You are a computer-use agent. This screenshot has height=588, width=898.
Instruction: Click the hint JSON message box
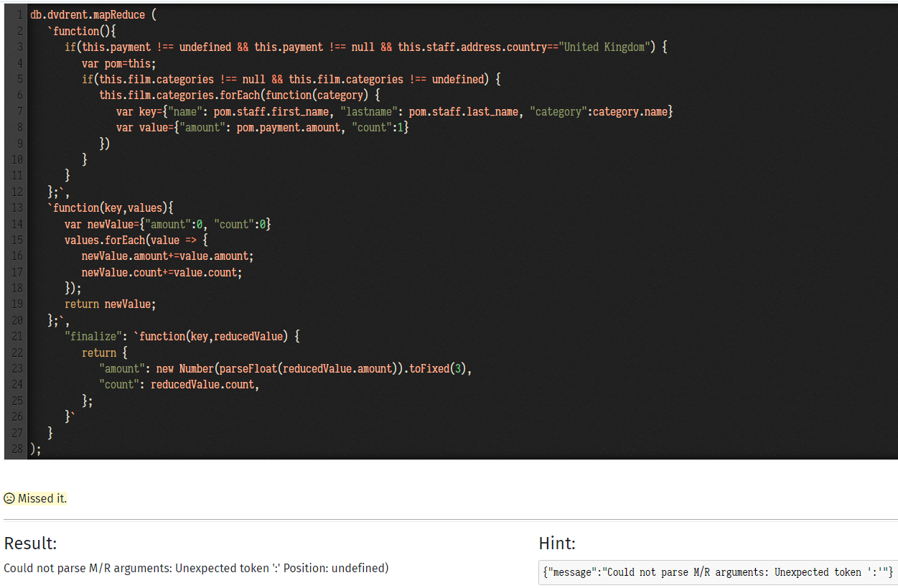718,572
